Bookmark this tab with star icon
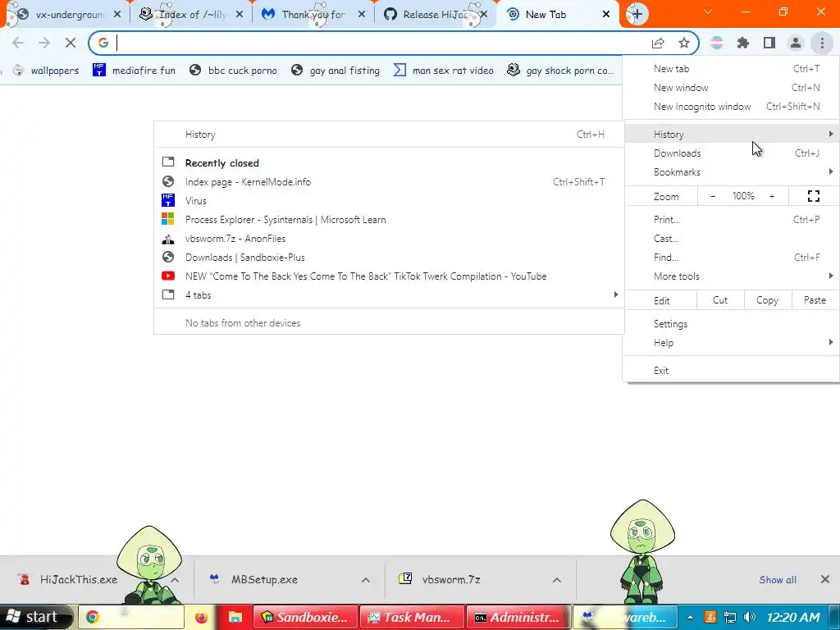This screenshot has height=630, width=840. coord(684,43)
